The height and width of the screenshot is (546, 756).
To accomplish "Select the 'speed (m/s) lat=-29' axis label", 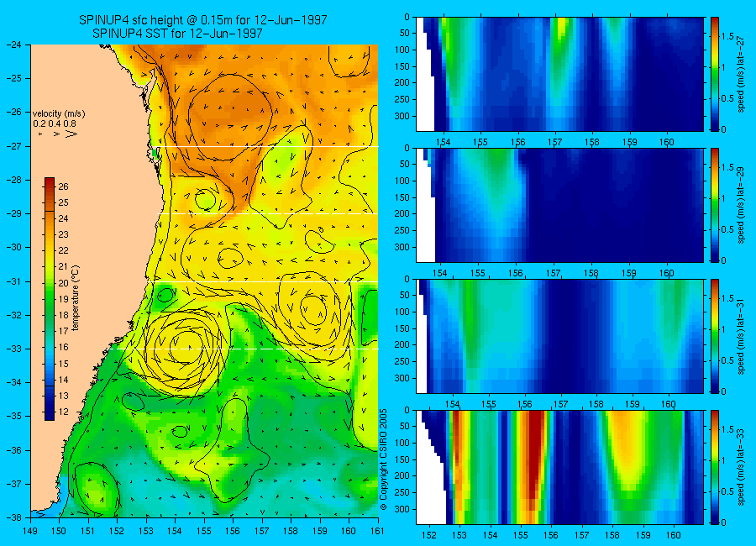I will point(742,205).
